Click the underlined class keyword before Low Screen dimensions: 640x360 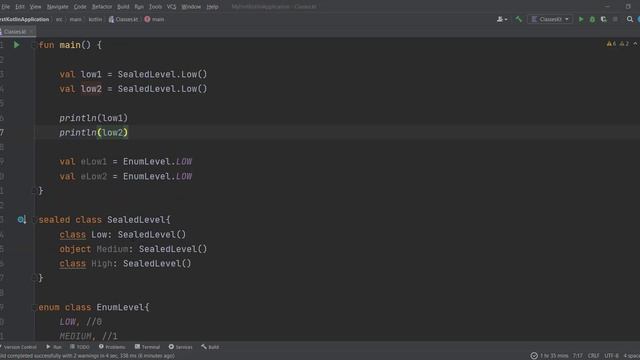click(73, 235)
